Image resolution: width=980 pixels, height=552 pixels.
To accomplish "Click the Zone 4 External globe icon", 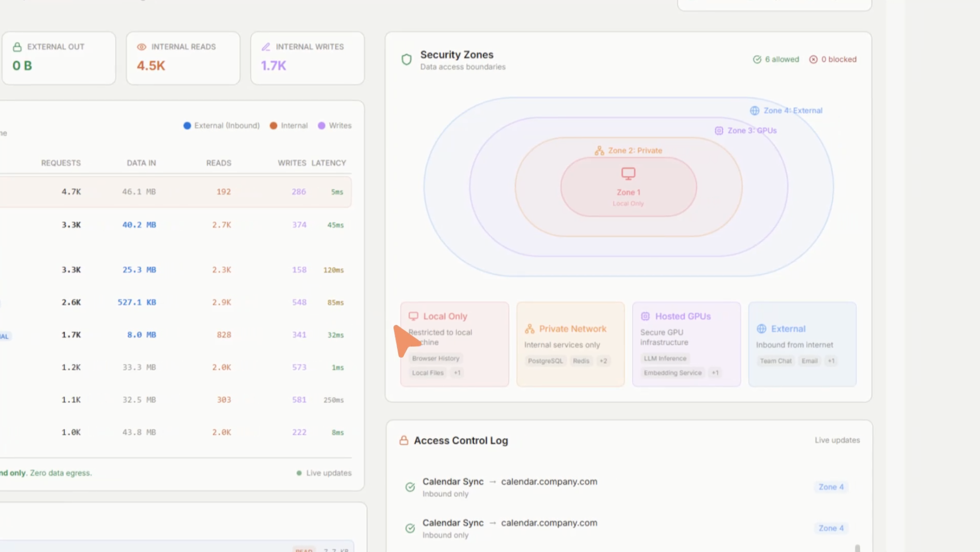I will 754,111.
